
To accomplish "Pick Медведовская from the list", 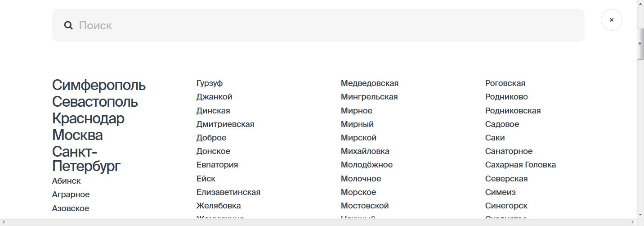I will click(x=370, y=83).
